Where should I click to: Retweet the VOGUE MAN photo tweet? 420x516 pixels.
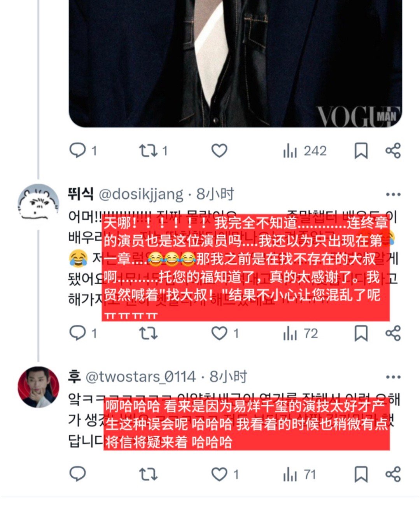[x=148, y=150]
